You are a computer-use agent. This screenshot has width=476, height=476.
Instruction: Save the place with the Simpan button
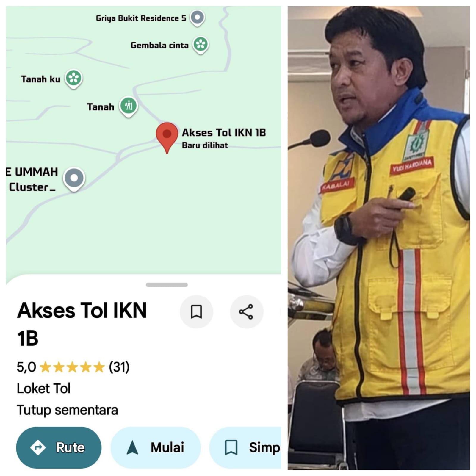(x=245, y=447)
